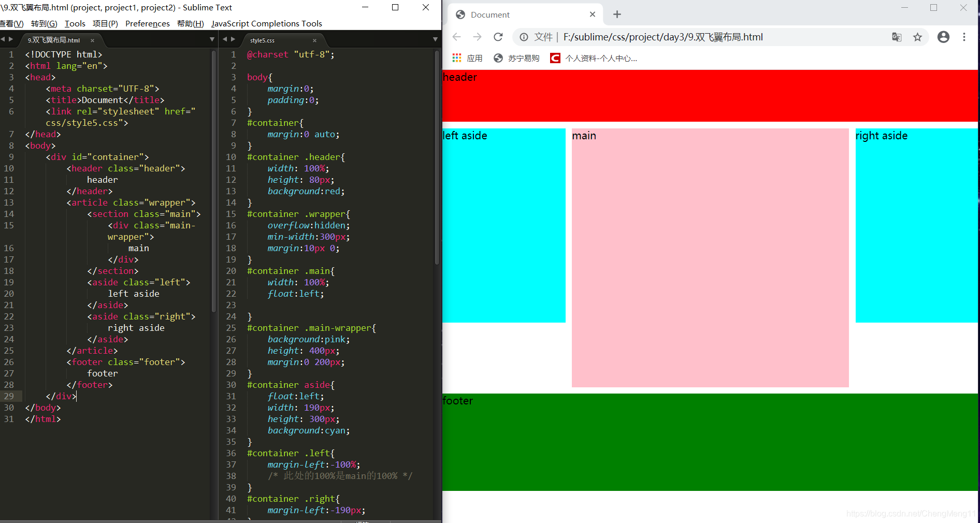Maximize the Sublime Text window
980x523 pixels.
(x=395, y=7)
